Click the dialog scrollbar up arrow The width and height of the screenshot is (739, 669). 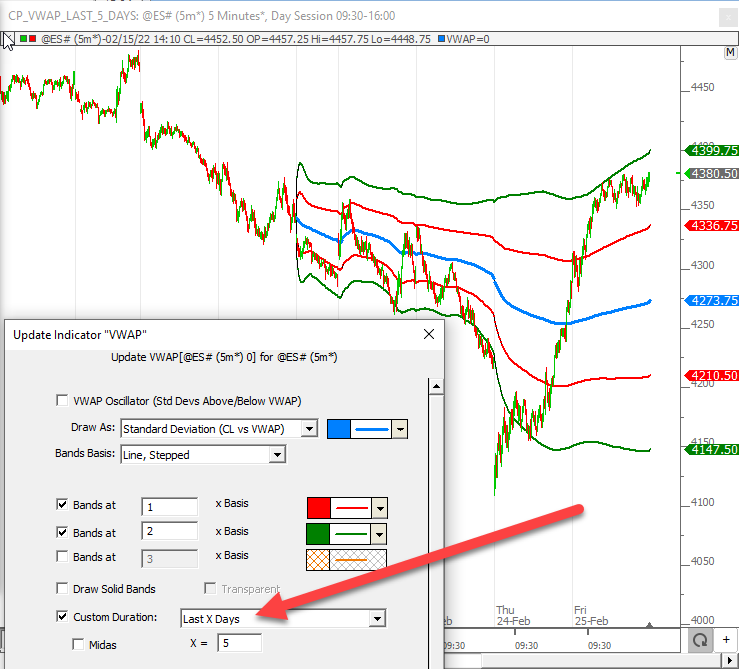(435, 387)
